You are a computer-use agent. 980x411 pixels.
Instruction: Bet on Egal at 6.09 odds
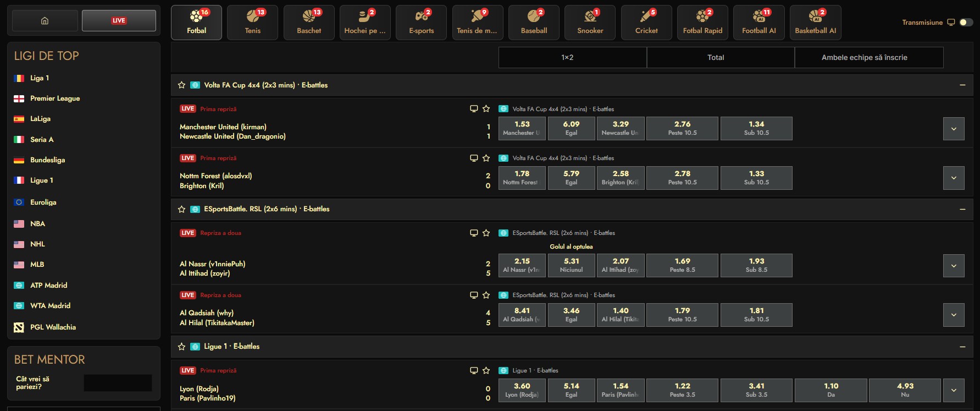coord(571,128)
